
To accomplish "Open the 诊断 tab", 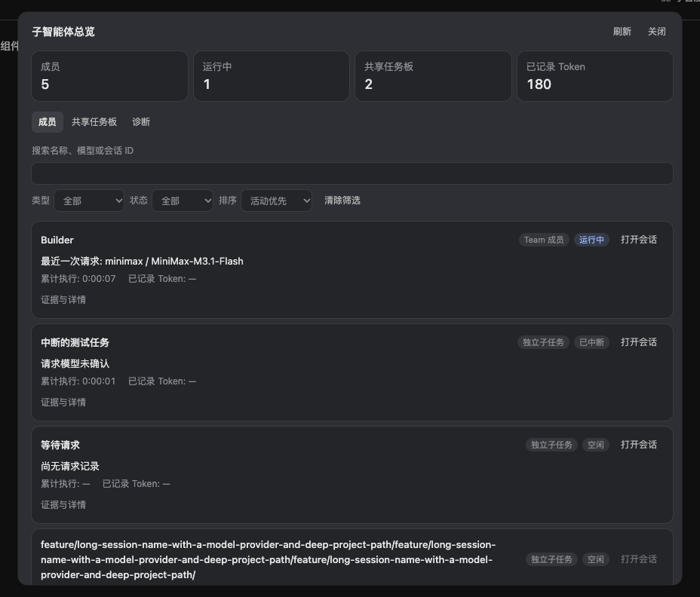I will pyautogui.click(x=141, y=122).
